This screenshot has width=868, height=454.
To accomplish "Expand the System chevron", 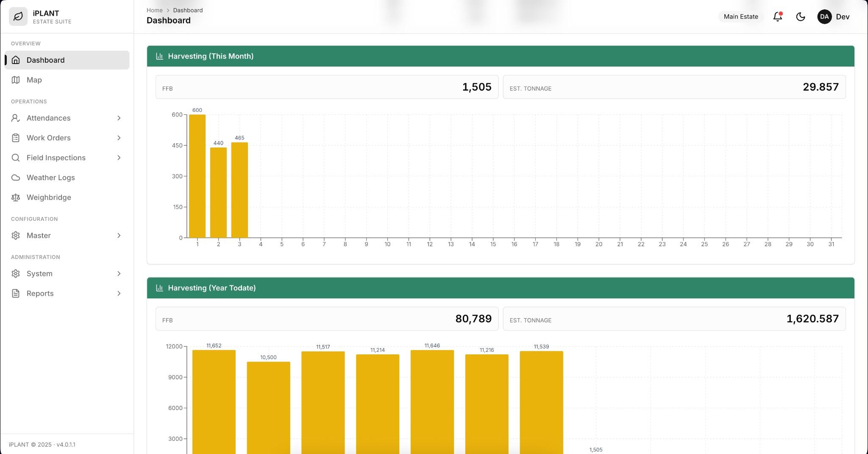I will click(119, 274).
